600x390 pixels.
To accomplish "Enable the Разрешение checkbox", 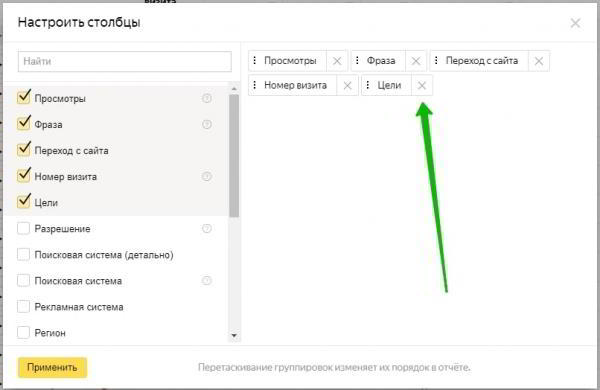I will 23,228.
